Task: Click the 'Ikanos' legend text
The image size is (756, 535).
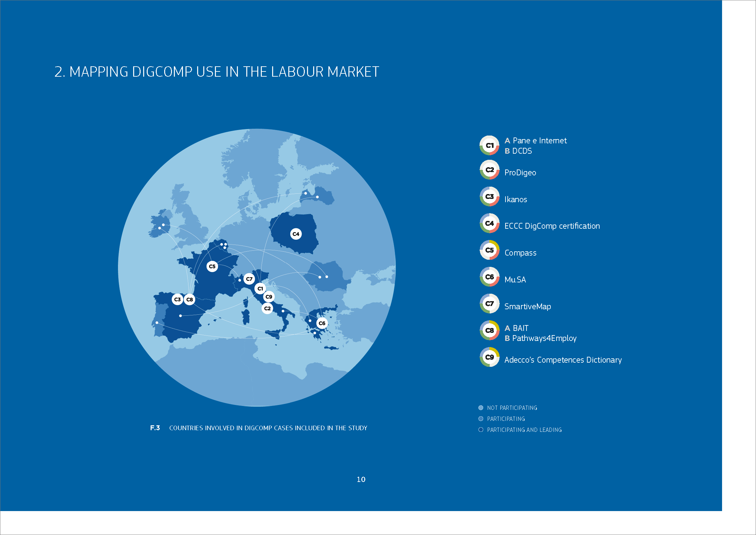Action: (516, 199)
